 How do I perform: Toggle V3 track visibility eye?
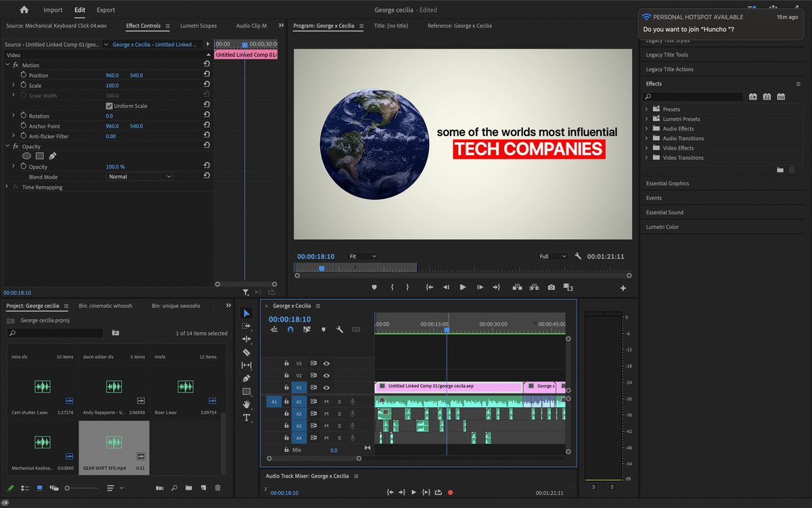326,363
